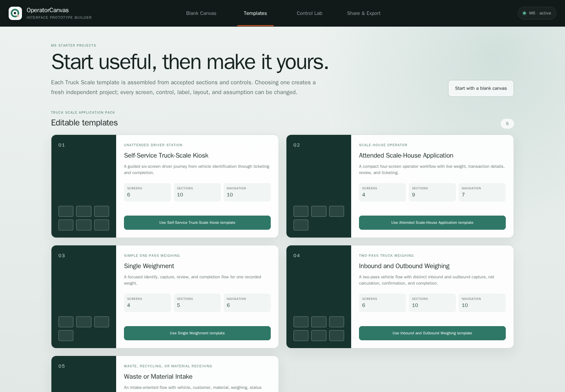Click template 02 dark preview panel

(x=319, y=186)
